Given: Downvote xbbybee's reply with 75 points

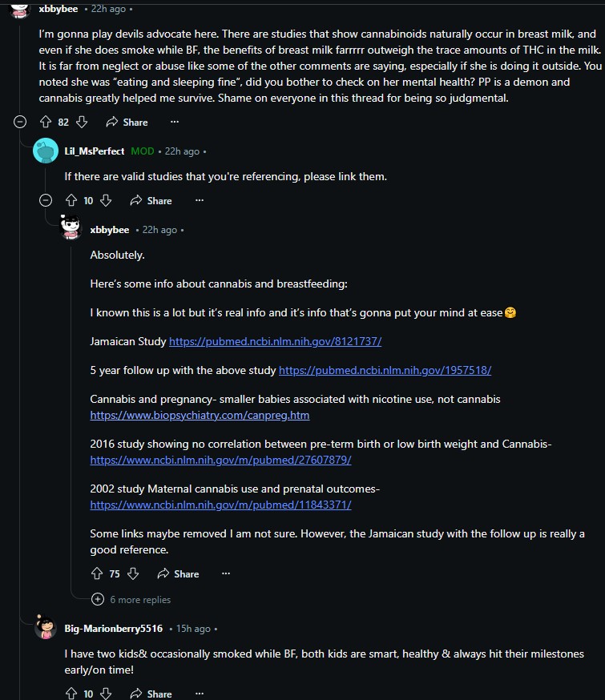Looking at the screenshot, I should coord(133,573).
